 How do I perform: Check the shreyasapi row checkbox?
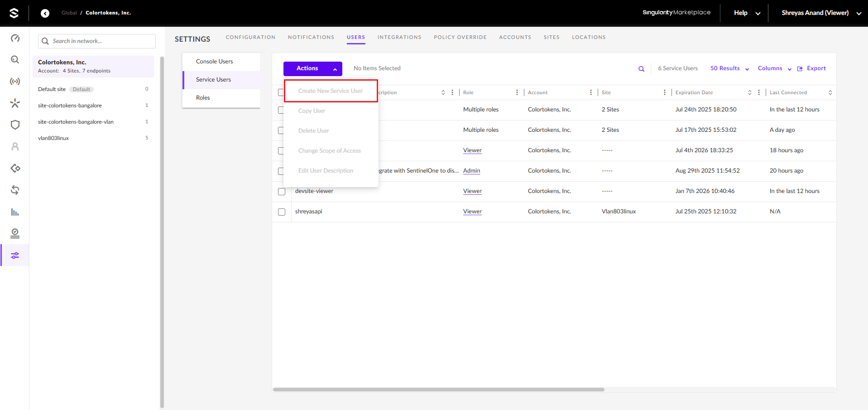pyautogui.click(x=282, y=212)
